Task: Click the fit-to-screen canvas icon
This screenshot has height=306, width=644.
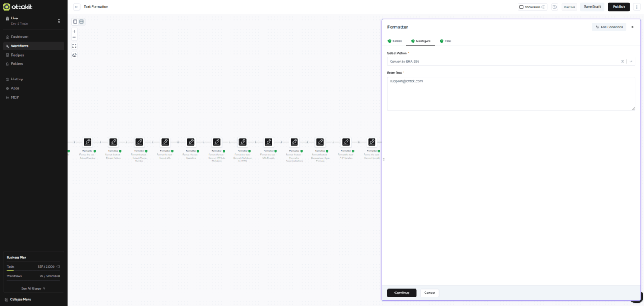Action: coord(74,46)
